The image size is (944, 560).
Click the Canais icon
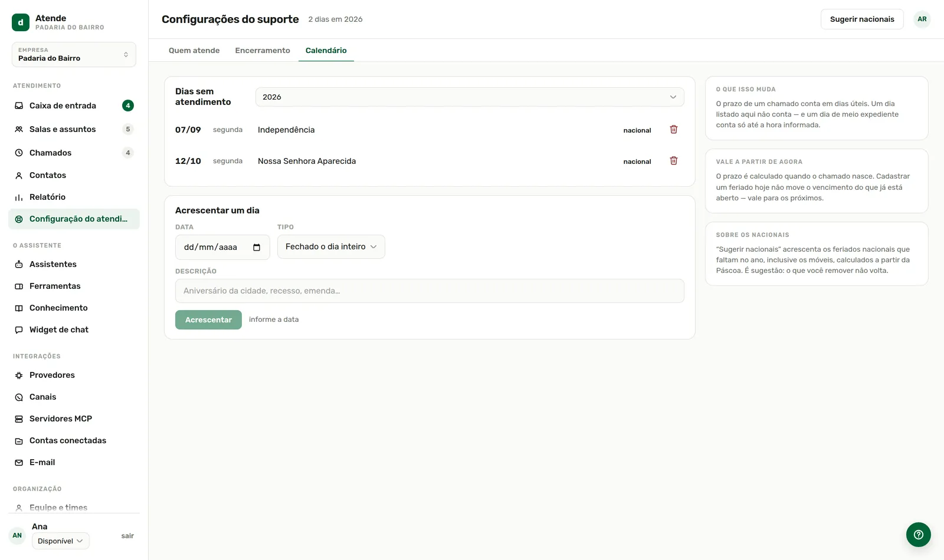click(x=19, y=397)
